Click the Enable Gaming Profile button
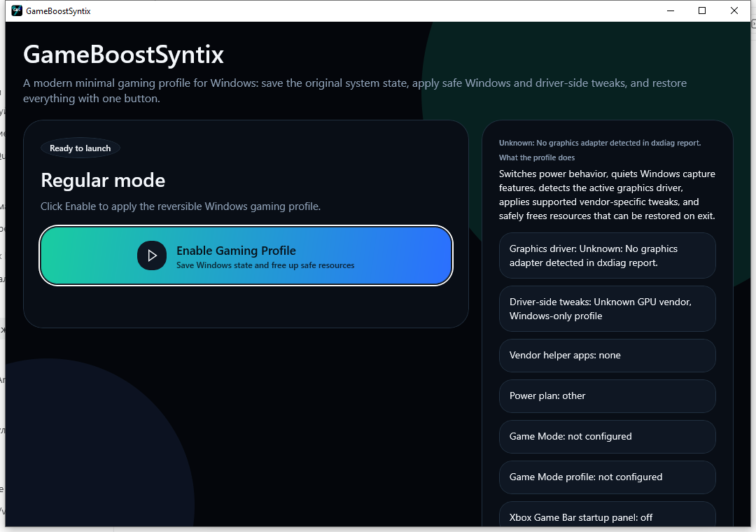The width and height of the screenshot is (756, 532). tap(246, 255)
